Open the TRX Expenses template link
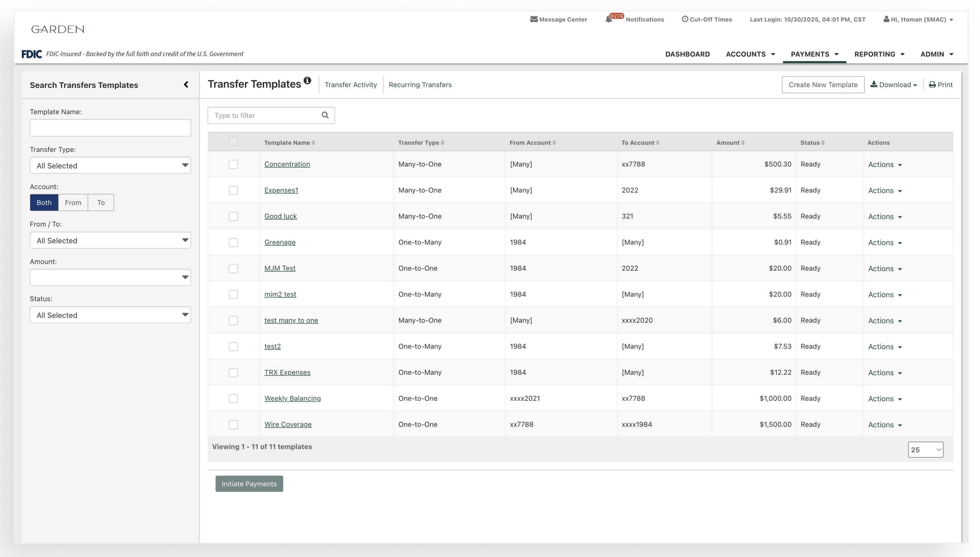Screen dimensions: 980x557 [287, 372]
